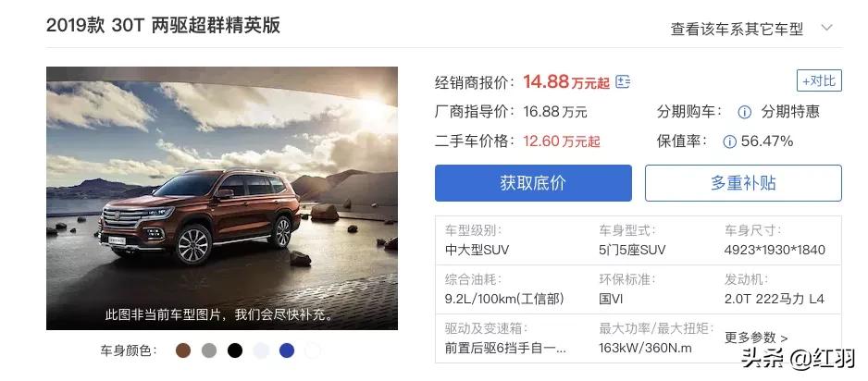Image resolution: width=868 pixels, height=381 pixels.
Task: Click the 14.88万元起 dealer price
Action: coord(566,81)
